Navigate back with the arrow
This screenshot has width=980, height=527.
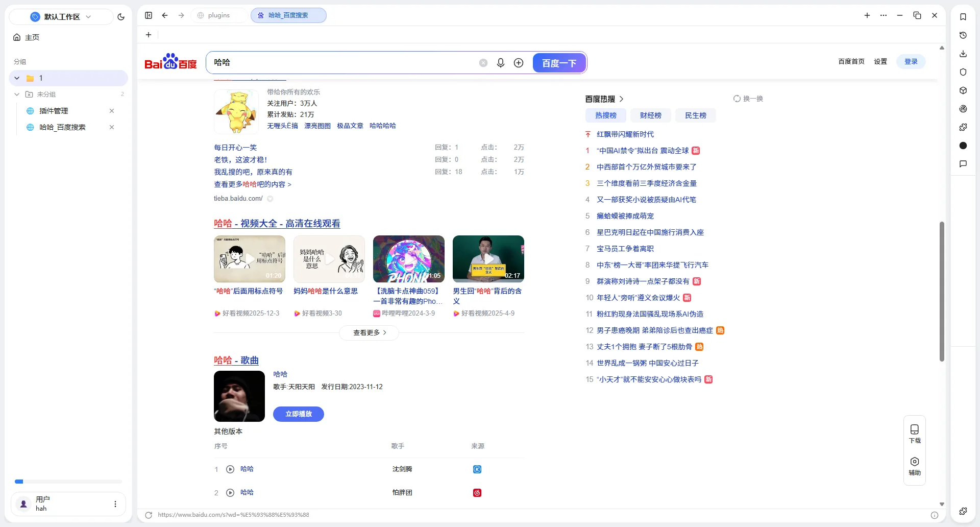pyautogui.click(x=165, y=15)
